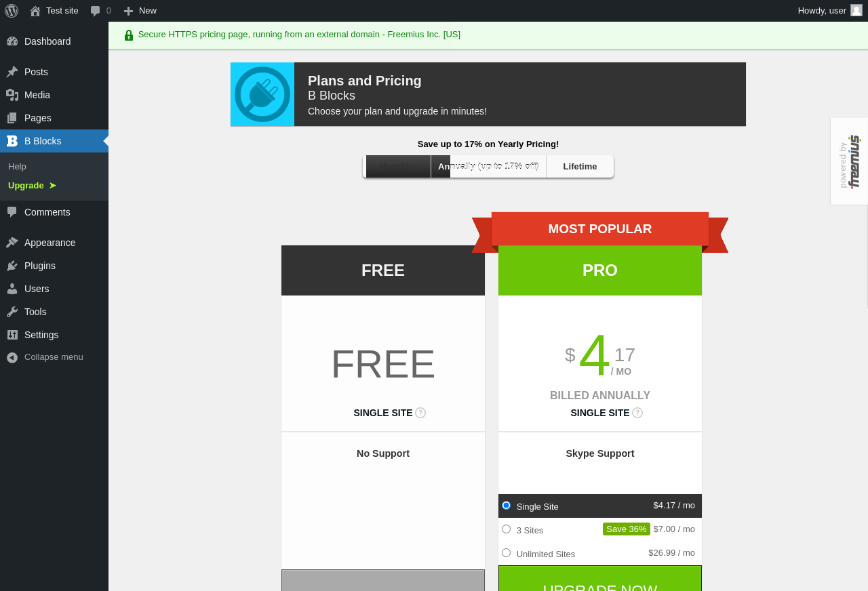Click the $4.17 / mo price
868x591 pixels.
674,506
